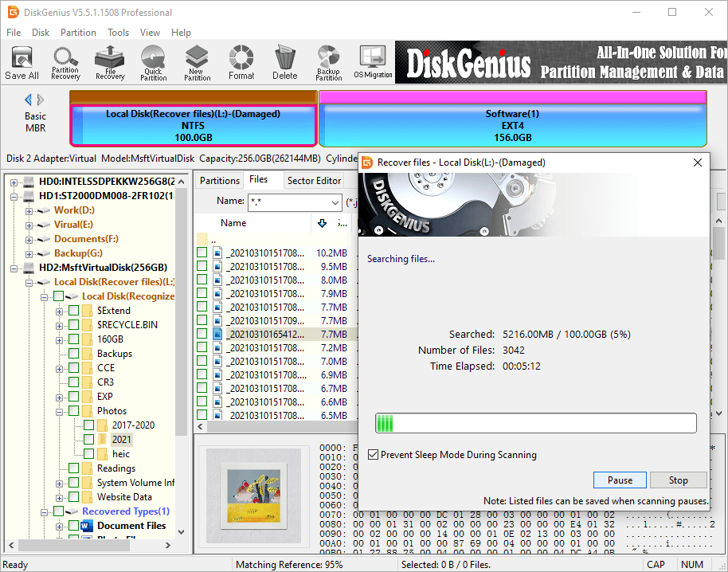The height and width of the screenshot is (572, 728).
Task: Click the directory tree scroll-down arrow
Action: 181,531
